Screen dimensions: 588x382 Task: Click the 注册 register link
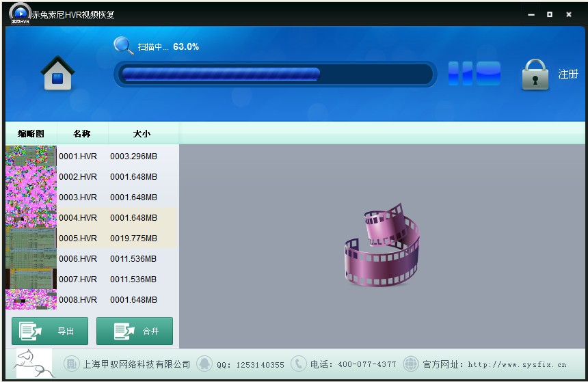point(567,74)
